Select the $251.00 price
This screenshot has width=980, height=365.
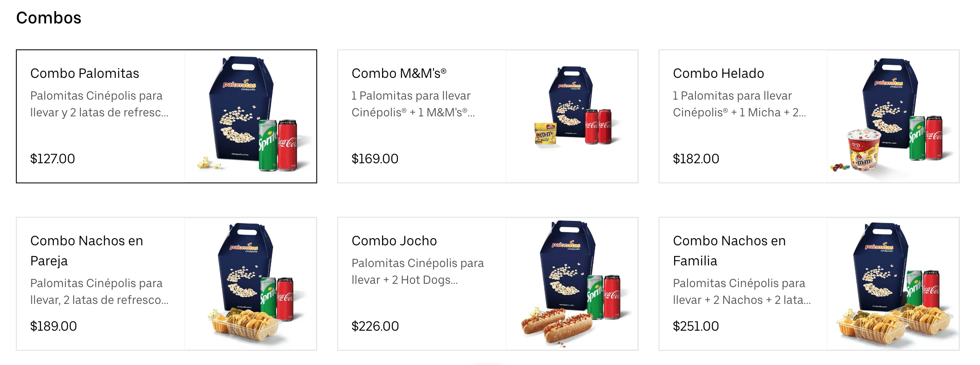click(x=695, y=326)
